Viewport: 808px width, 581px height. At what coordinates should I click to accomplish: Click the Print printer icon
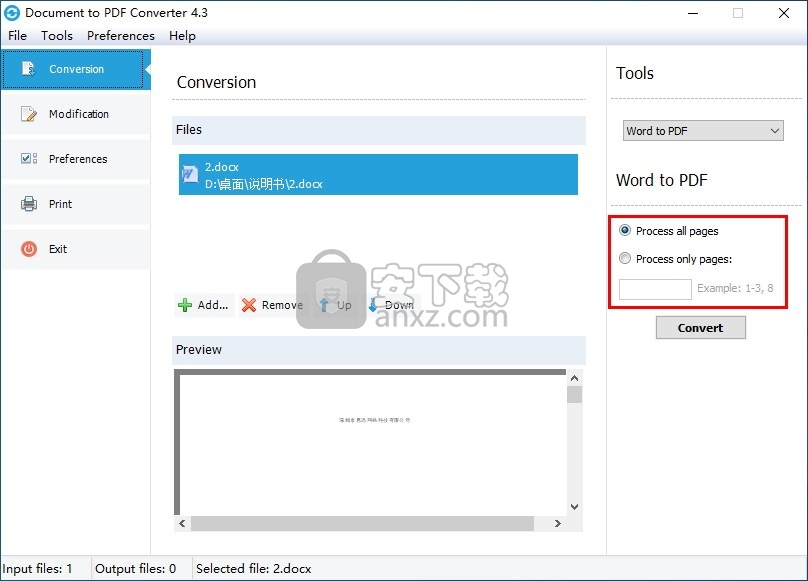(x=29, y=204)
